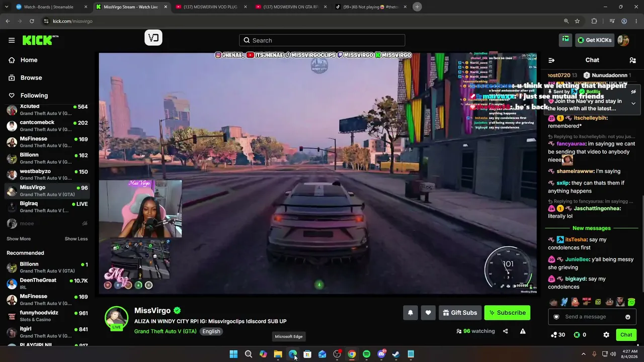Turn on notifications with the bell icon
The height and width of the screenshot is (362, 644).
[411, 313]
